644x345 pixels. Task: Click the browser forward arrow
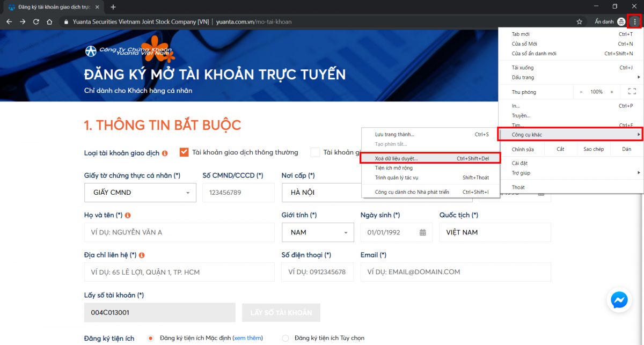tap(23, 22)
